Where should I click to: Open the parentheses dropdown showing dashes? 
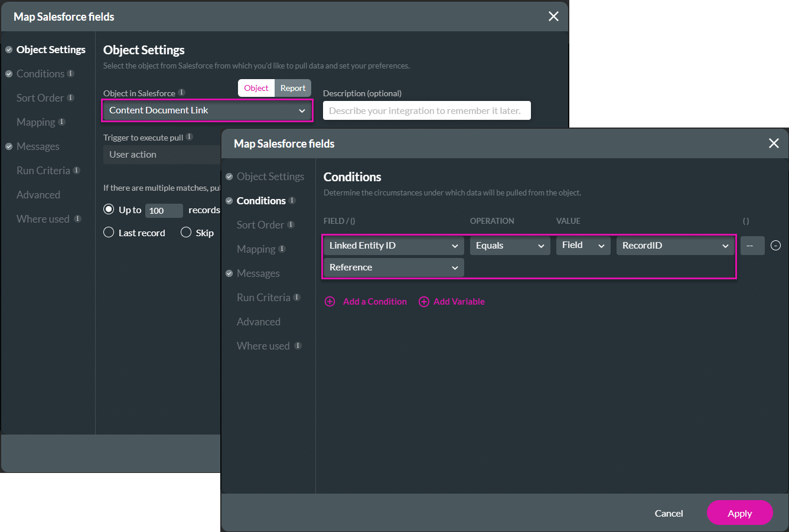point(752,246)
